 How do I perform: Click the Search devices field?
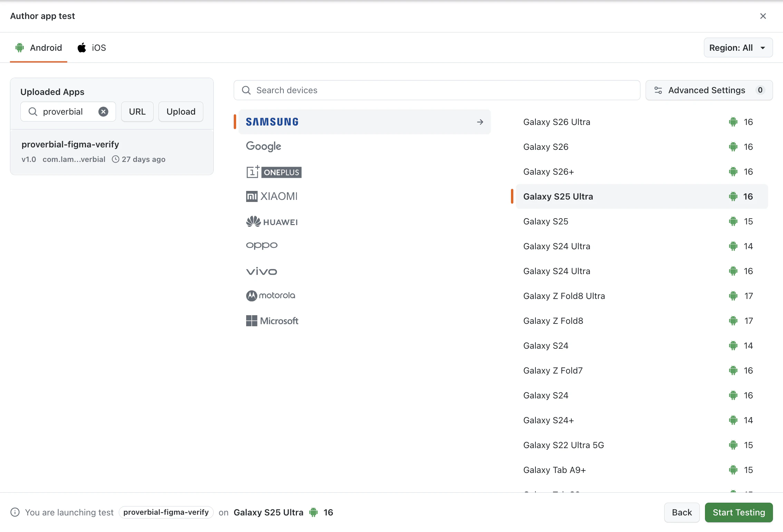[x=437, y=90]
